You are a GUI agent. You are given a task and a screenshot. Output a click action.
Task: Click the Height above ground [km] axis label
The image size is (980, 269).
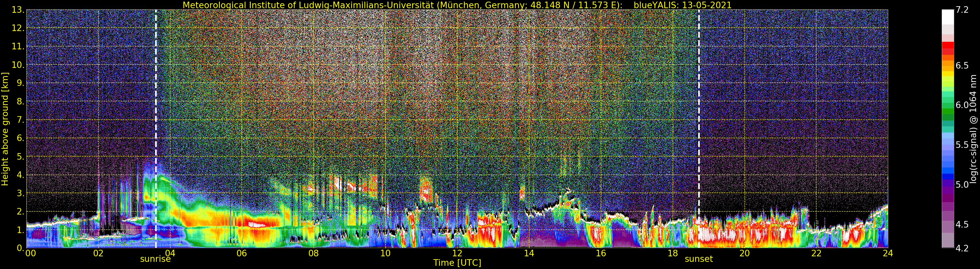(5, 129)
